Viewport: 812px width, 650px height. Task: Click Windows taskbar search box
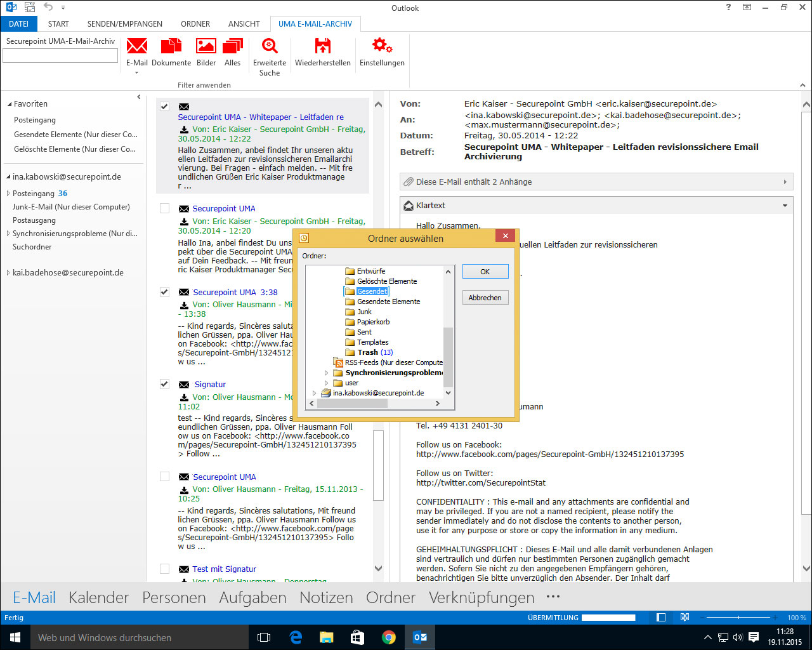coord(140,637)
